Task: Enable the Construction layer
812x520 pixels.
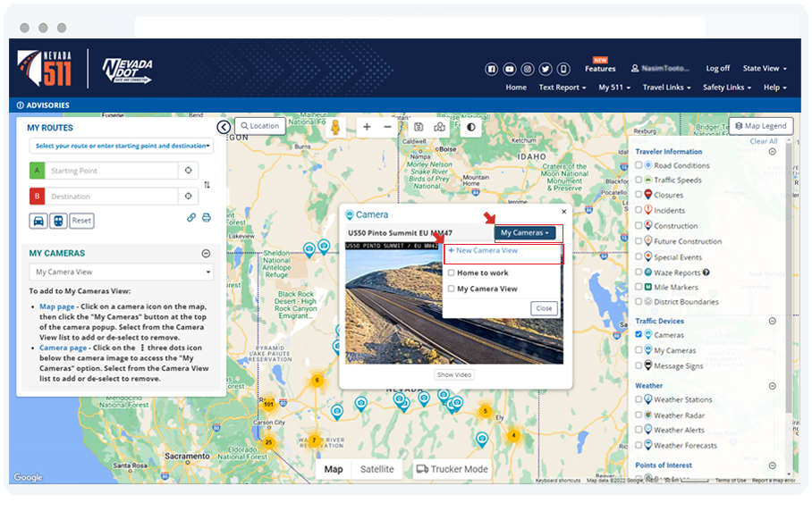Action: [639, 225]
